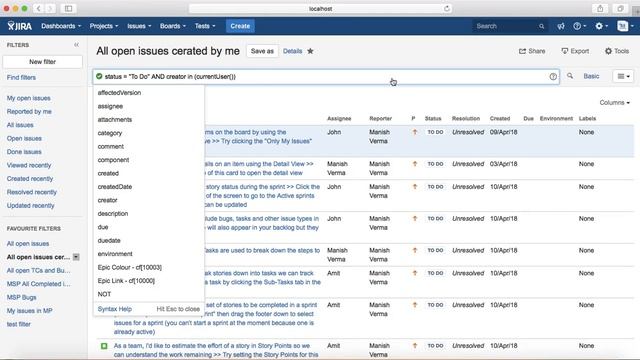The height and width of the screenshot is (360, 640).
Task: Open favourite filter My issues in MP
Action: (29, 311)
